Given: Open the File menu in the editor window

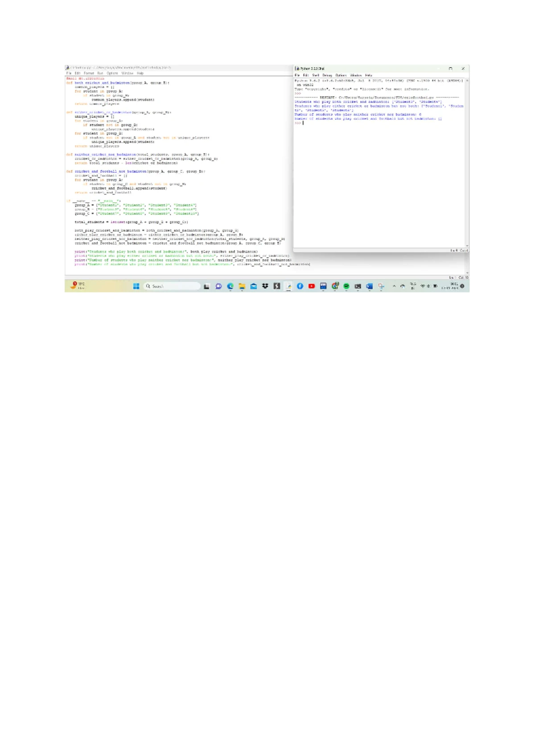Looking at the screenshot, I should pyautogui.click(x=69, y=73).
